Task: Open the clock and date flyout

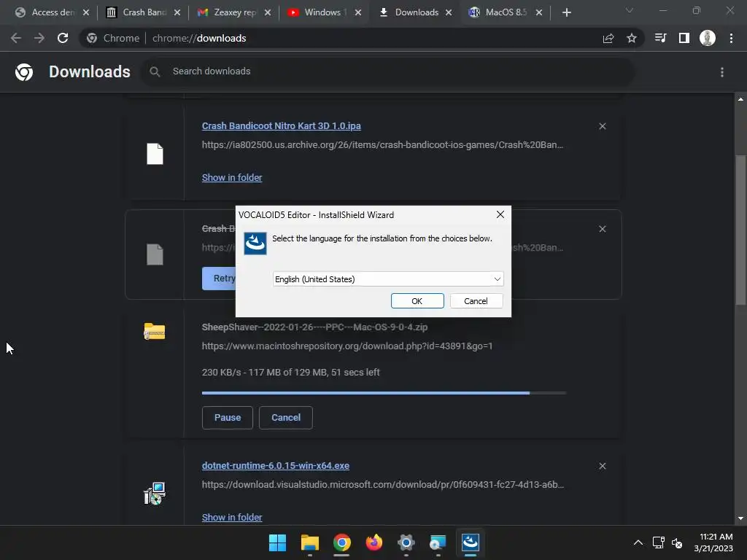Action: 713,542
